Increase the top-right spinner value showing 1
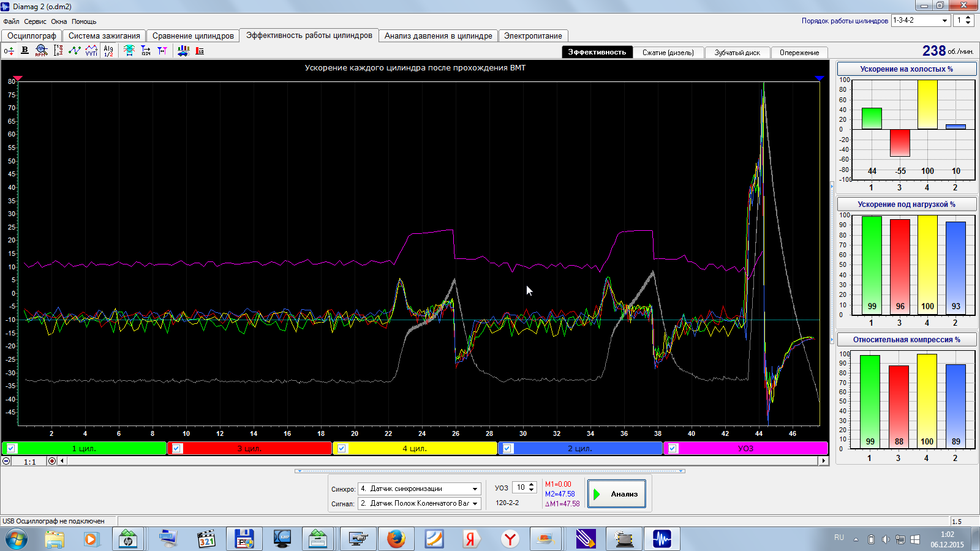Viewport: 980px width, 551px height. 968,17
